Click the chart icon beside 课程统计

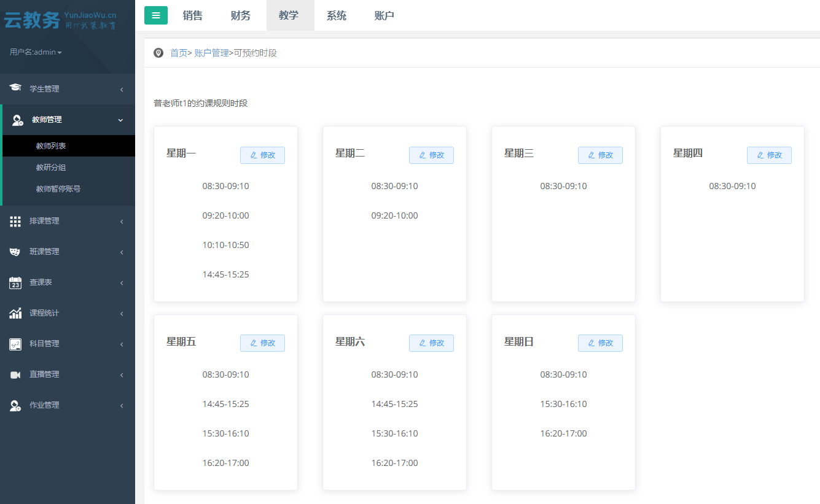click(x=15, y=313)
